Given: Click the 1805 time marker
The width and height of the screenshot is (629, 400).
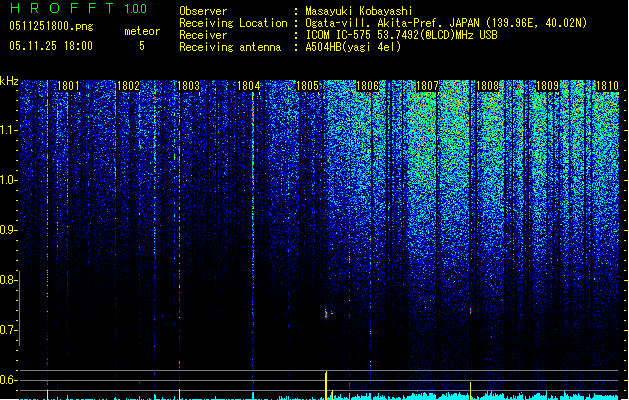Looking at the screenshot, I should click(x=307, y=86).
